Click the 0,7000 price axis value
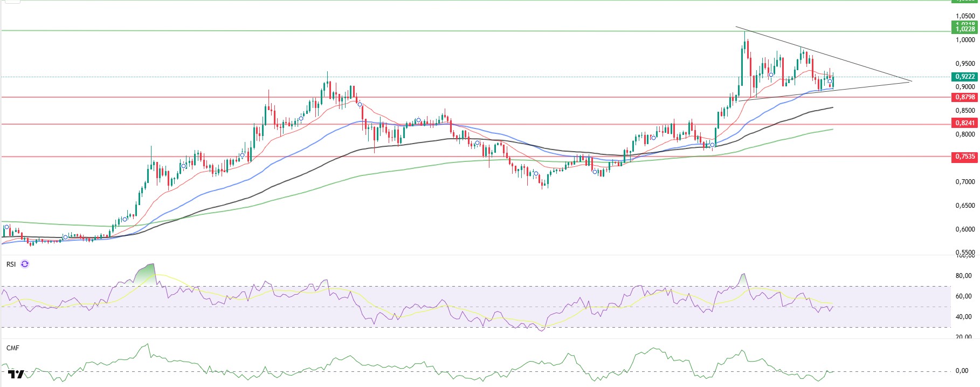 click(965, 182)
